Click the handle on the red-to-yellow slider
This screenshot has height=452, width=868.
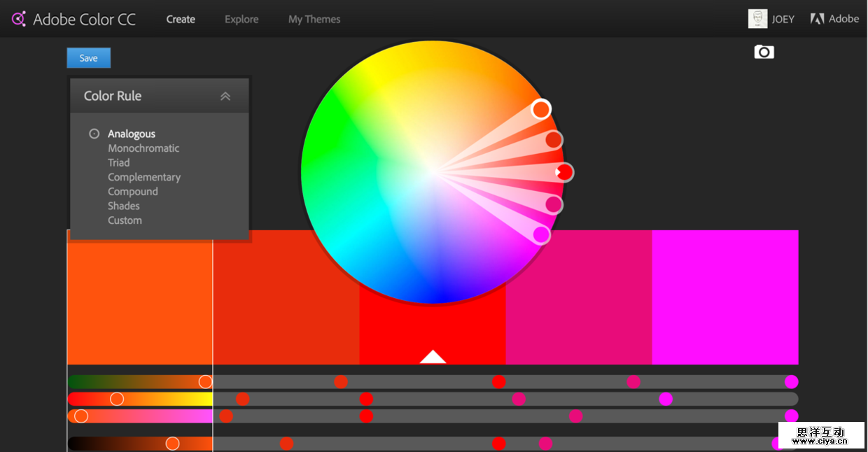(117, 399)
